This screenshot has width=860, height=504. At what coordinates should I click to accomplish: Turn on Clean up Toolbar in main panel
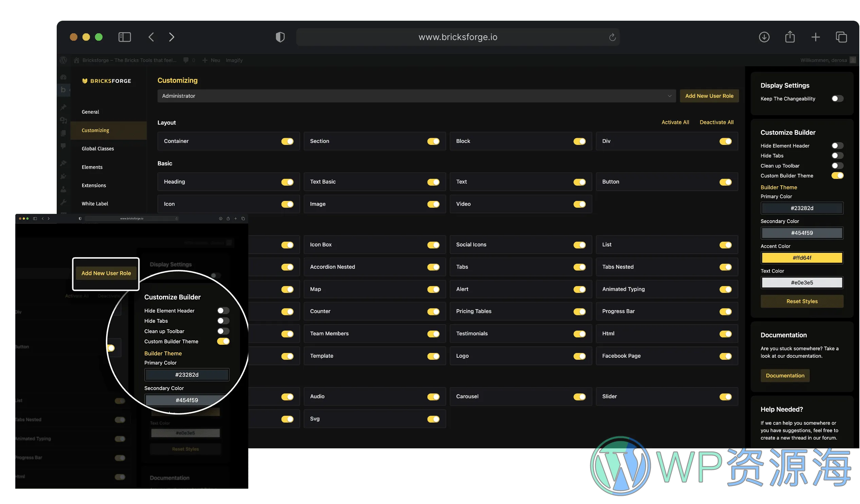click(x=837, y=166)
